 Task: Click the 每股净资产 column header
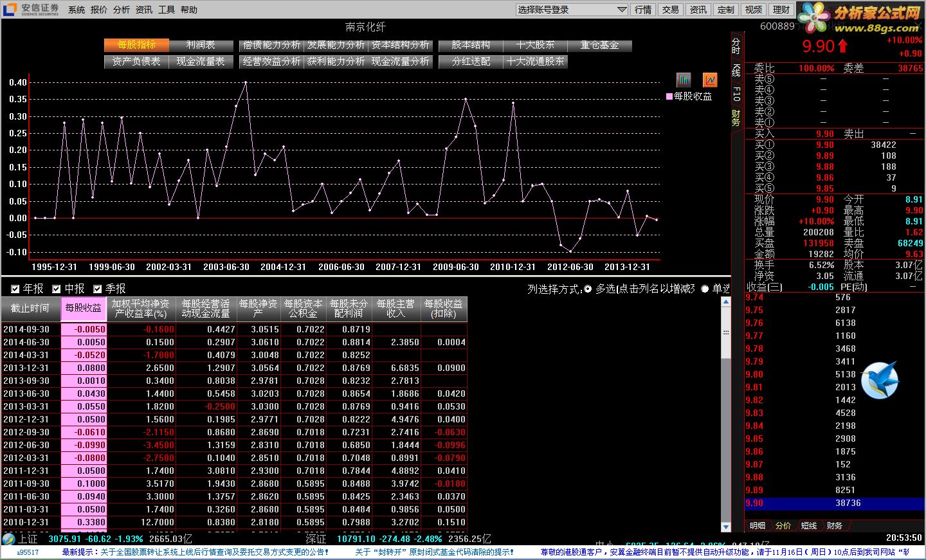[259, 309]
